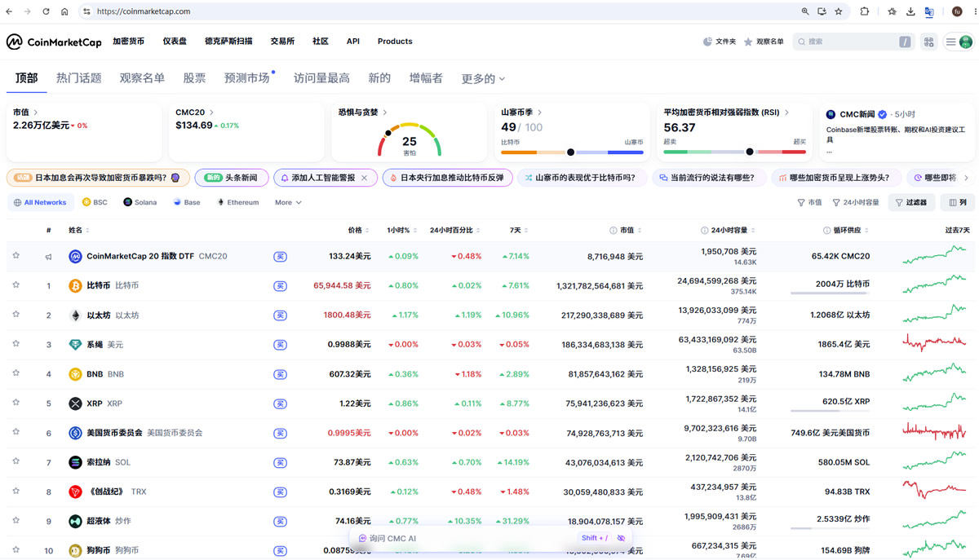Open the 文件夹 portfolio pie icon
The image size is (979, 560).
(707, 42)
